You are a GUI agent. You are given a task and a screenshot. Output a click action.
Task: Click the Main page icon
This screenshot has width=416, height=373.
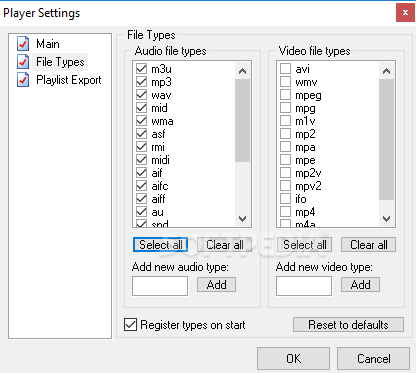(x=23, y=44)
